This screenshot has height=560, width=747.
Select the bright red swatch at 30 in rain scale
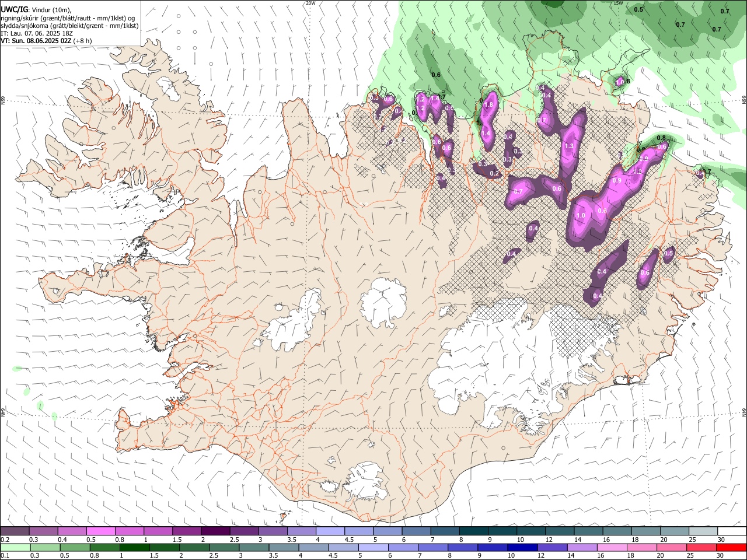coord(731,547)
